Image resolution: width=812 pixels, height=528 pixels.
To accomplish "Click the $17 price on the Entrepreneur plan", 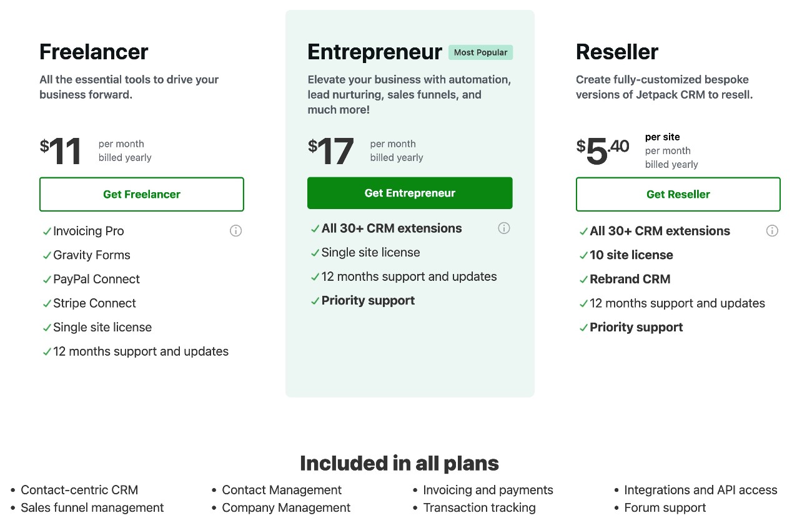I will (330, 150).
